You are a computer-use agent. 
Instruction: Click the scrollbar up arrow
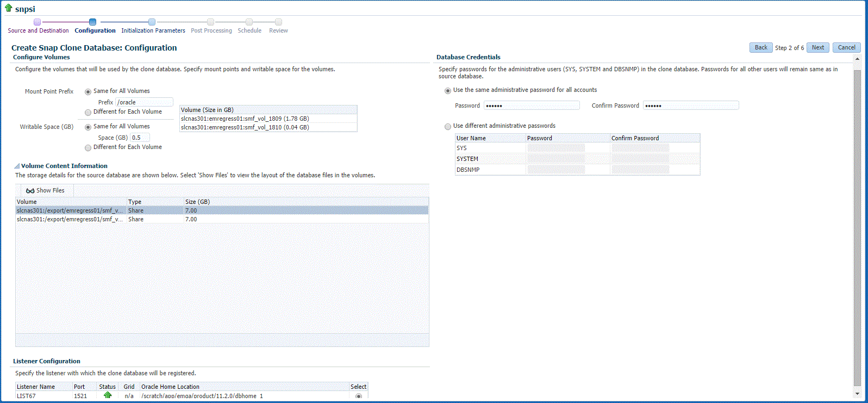pyautogui.click(x=857, y=59)
